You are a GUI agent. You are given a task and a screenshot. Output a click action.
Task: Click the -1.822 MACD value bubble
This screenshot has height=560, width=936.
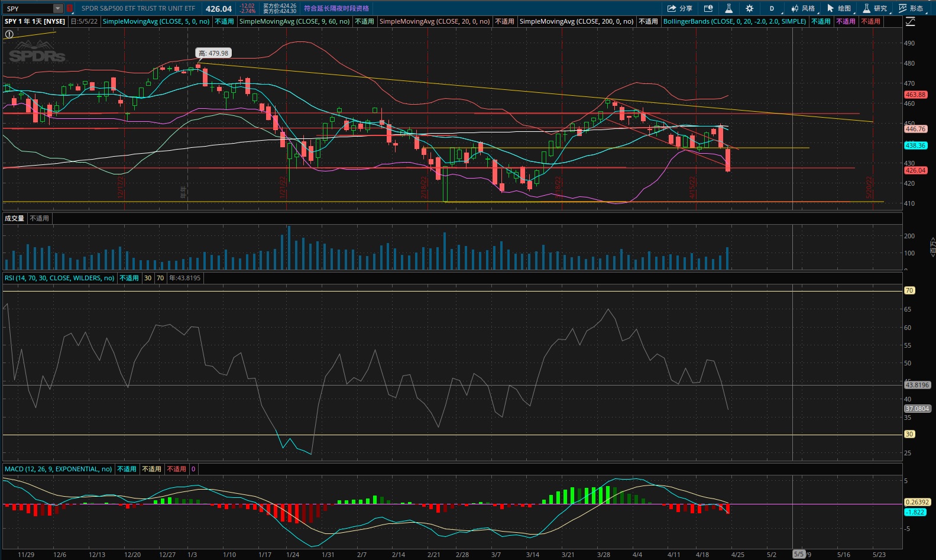tap(915, 512)
